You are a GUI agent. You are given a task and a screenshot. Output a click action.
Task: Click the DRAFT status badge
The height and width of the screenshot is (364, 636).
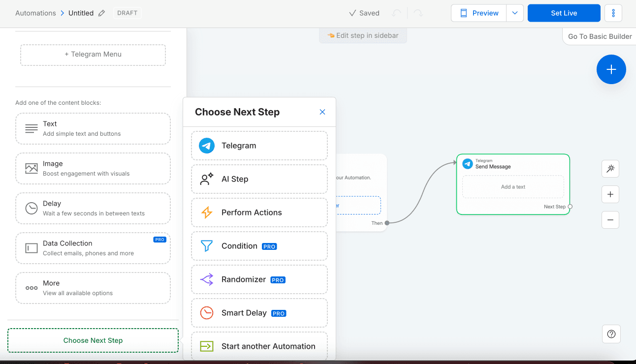tap(127, 13)
